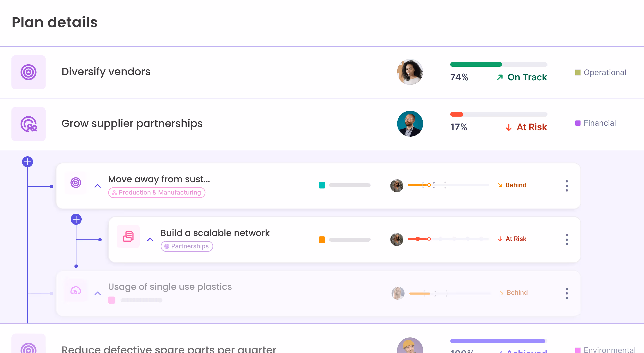Click the plus button beside Build a scalable network
This screenshot has height=353, width=644.
76,219
